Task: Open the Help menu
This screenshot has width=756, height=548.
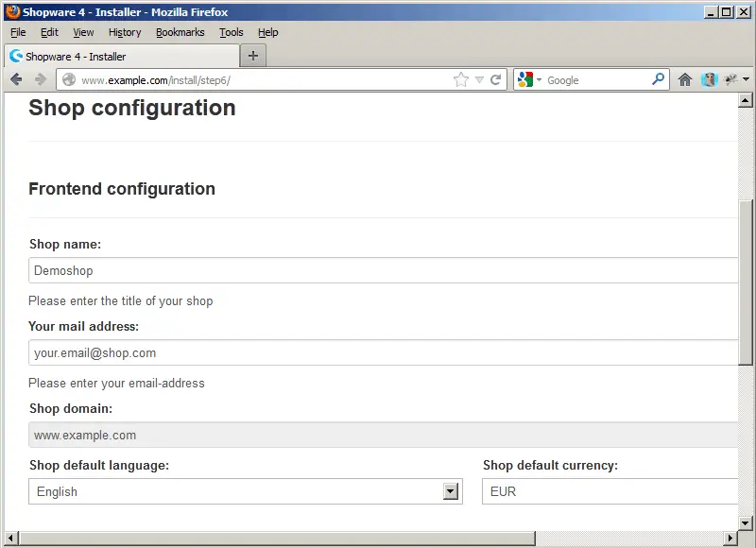Action: click(x=268, y=32)
